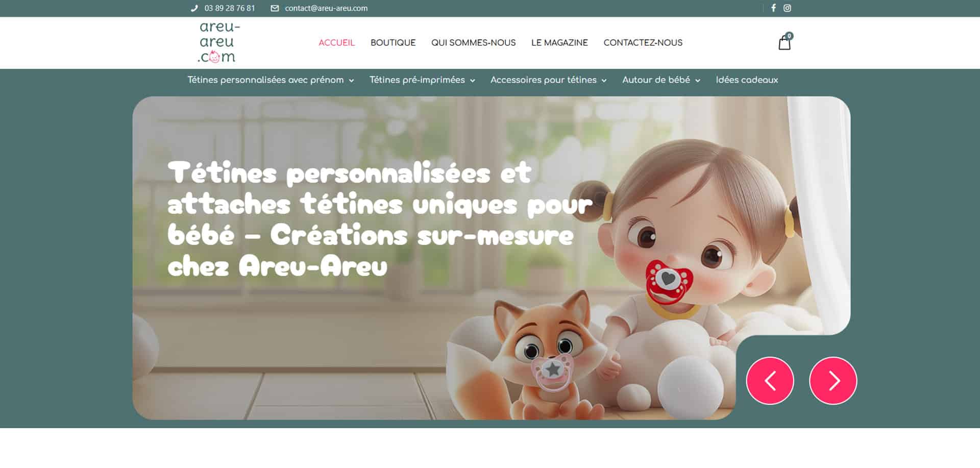The height and width of the screenshot is (468, 980).
Task: Expand Accessoires pour tétines dropdown
Action: click(x=548, y=80)
